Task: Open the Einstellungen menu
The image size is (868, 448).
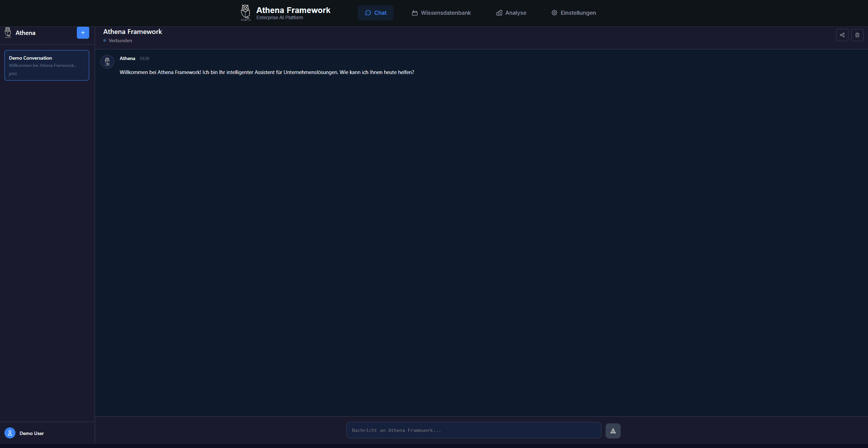Action: pos(573,13)
